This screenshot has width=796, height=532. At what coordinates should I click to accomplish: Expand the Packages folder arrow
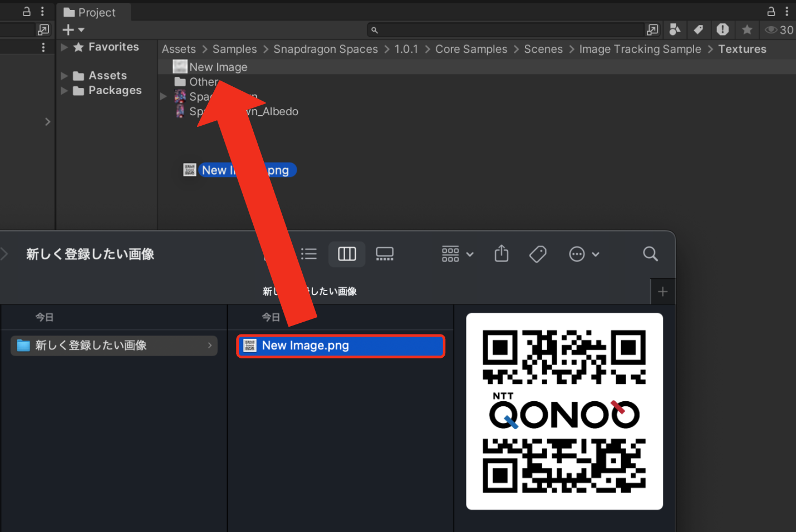pyautogui.click(x=65, y=91)
